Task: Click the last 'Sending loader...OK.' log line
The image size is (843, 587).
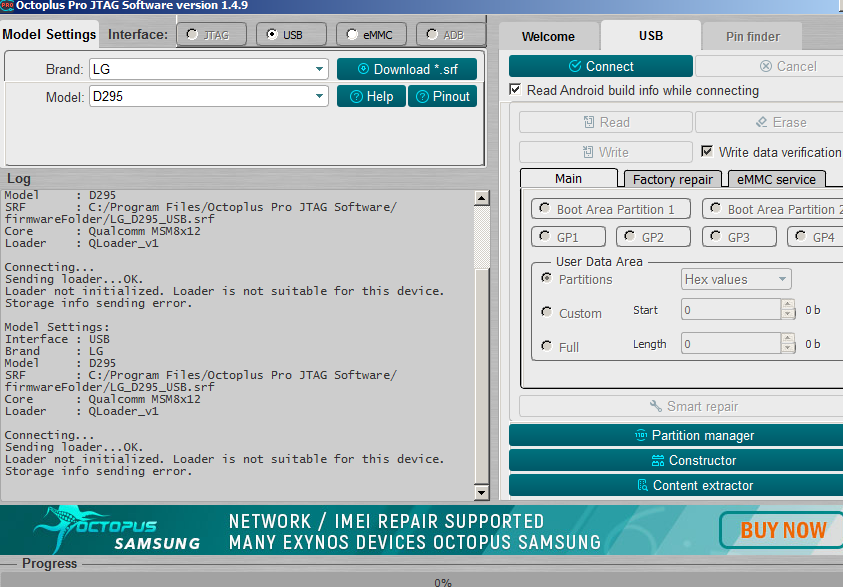Action: (74, 447)
